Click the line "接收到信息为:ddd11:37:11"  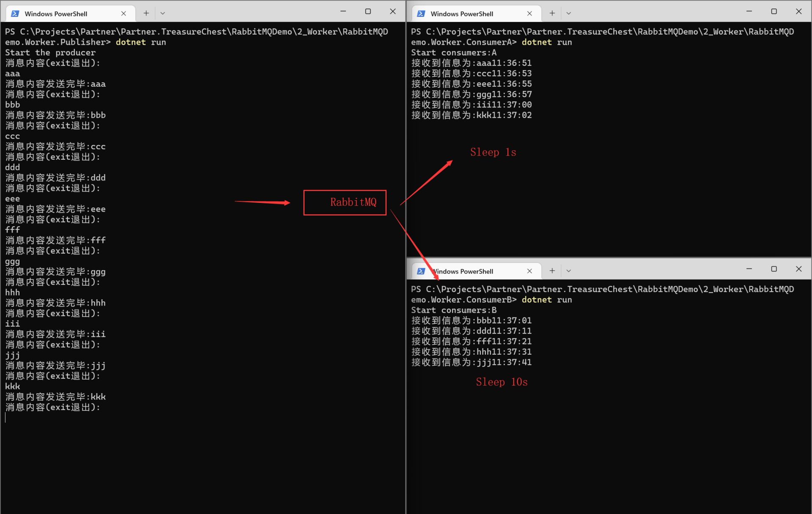pos(472,331)
